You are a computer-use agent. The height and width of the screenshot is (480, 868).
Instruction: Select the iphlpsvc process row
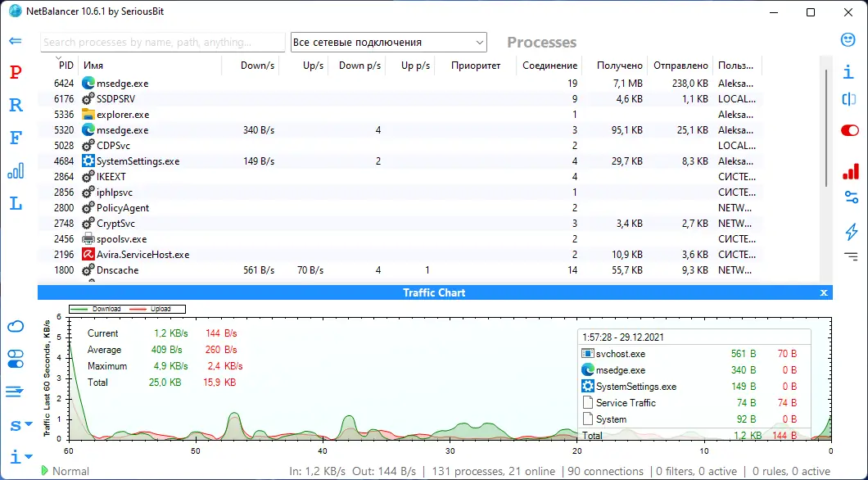click(400, 192)
